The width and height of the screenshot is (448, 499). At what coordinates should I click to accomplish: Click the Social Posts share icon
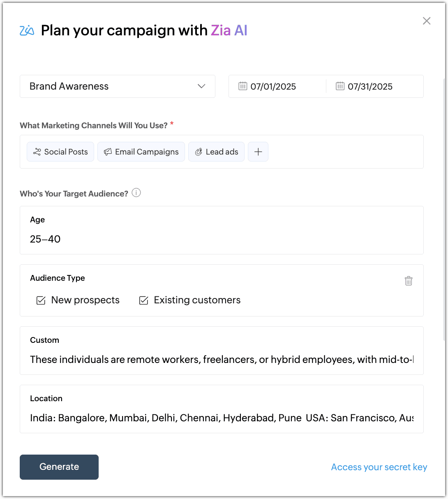coord(37,152)
